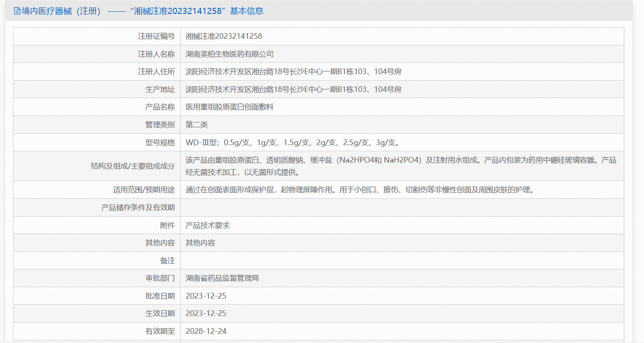Select product name 医用重组胶原蛋白创面敷料

pyautogui.click(x=229, y=107)
